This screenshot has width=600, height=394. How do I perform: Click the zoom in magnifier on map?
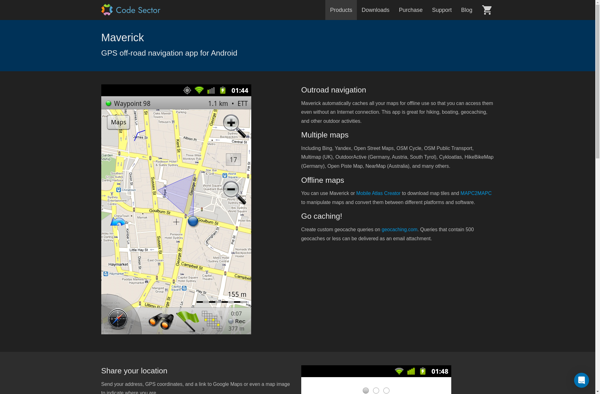(234, 126)
